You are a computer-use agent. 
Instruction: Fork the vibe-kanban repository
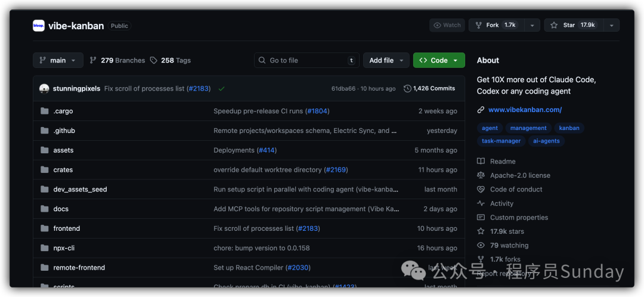click(497, 25)
